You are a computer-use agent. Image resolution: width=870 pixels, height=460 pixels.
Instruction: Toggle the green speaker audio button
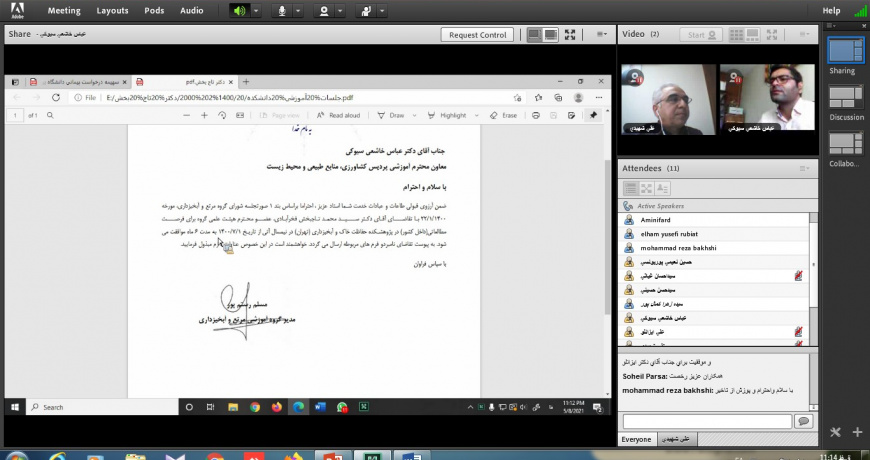coord(240,11)
